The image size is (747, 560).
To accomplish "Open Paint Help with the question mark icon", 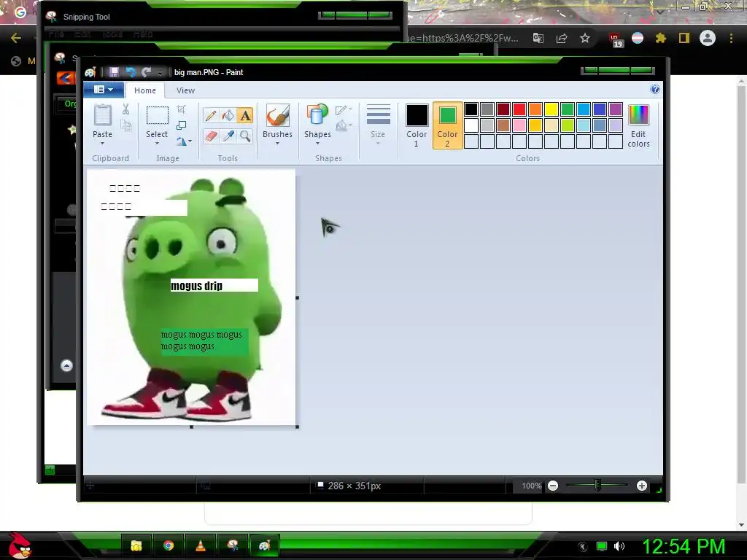I will point(655,90).
